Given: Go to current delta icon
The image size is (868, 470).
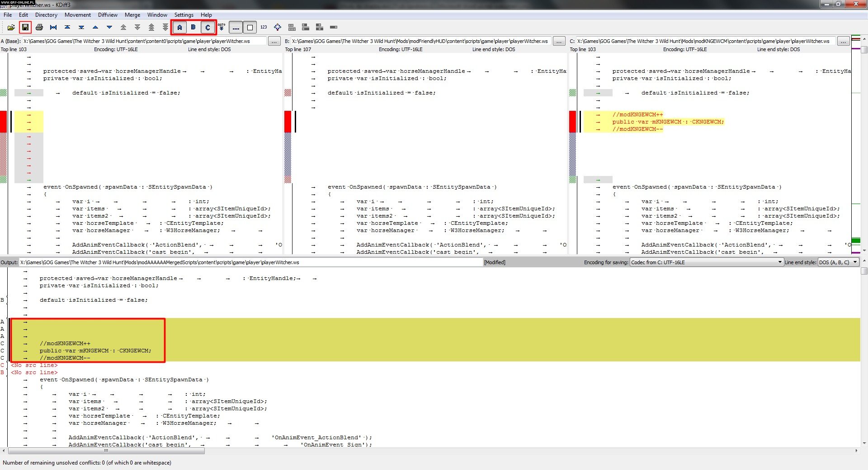Looking at the screenshot, I should coord(53,28).
